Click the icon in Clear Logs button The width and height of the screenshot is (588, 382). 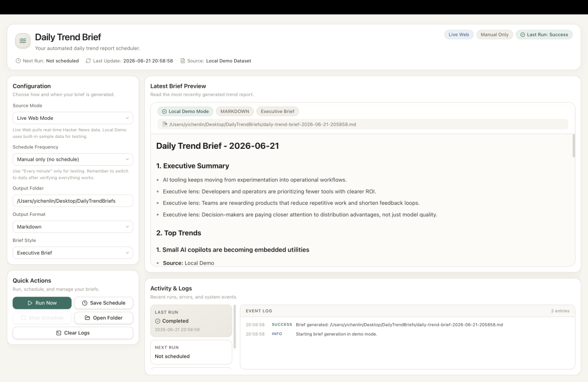[x=58, y=333]
